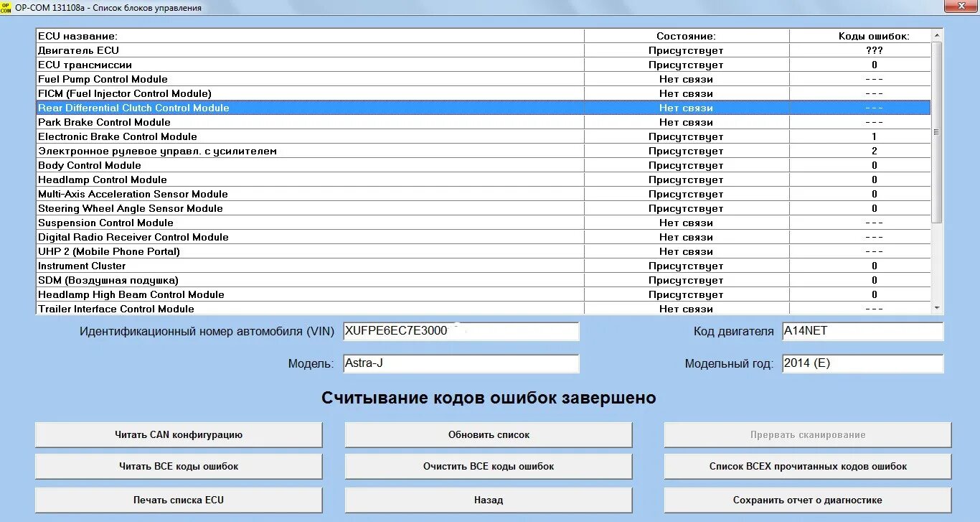Click 'Очистить ВСЕ коды ошибок' button
Viewport: 980px width, 522px height.
coord(489,466)
